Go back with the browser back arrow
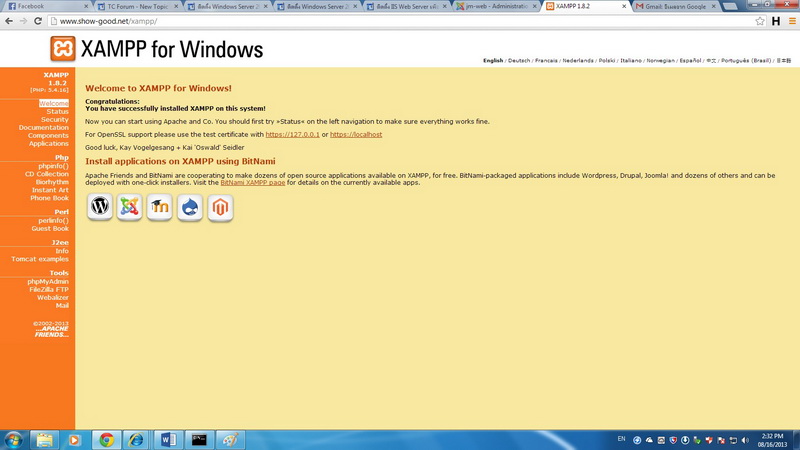Image resolution: width=800 pixels, height=450 pixels. tap(9, 21)
